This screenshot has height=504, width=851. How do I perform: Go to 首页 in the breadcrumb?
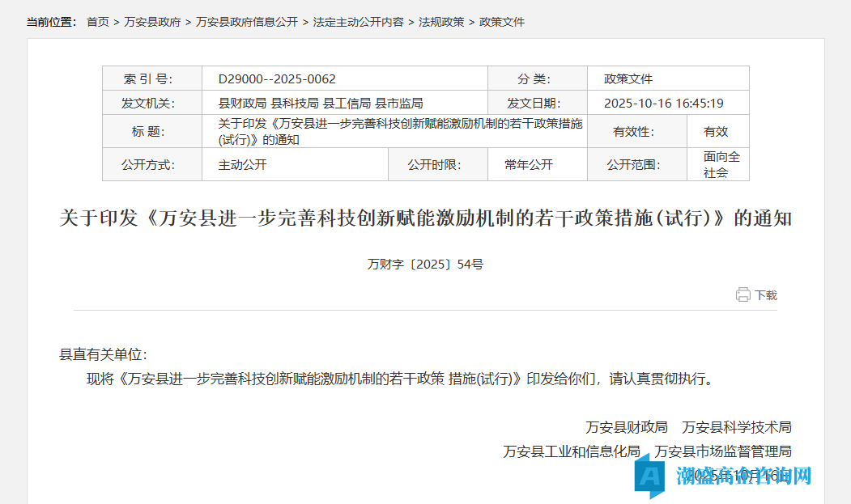[x=98, y=22]
